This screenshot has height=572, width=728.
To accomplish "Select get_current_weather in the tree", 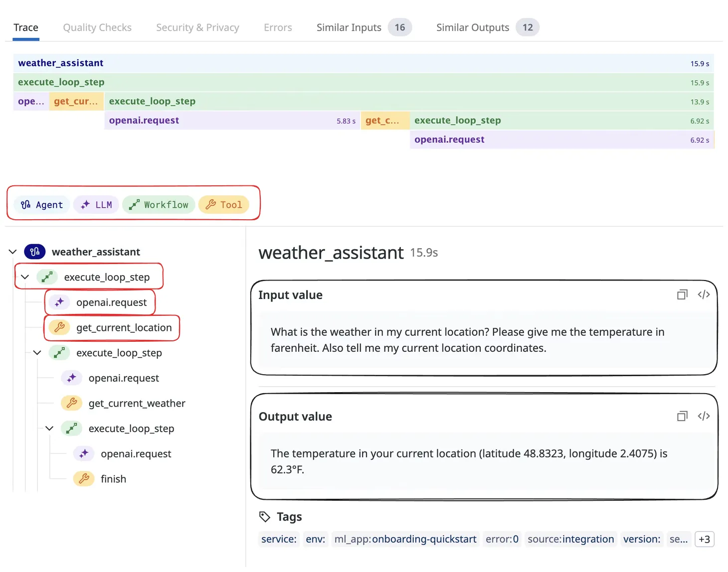I will [x=137, y=403].
